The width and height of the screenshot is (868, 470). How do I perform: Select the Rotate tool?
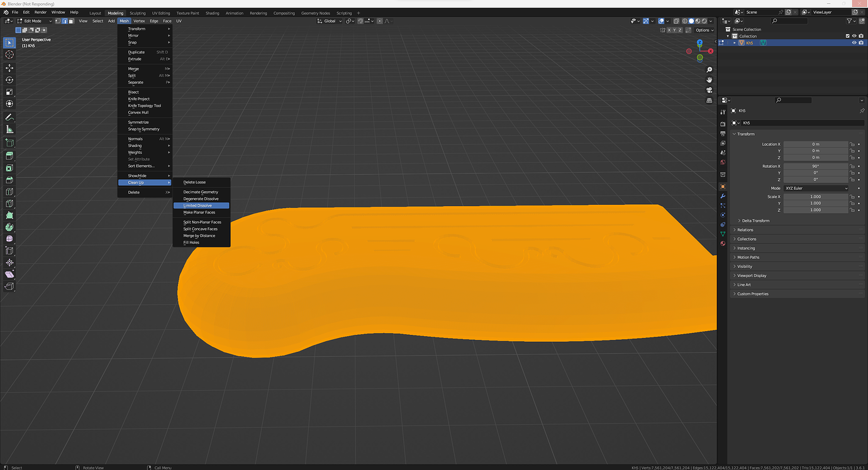point(9,80)
